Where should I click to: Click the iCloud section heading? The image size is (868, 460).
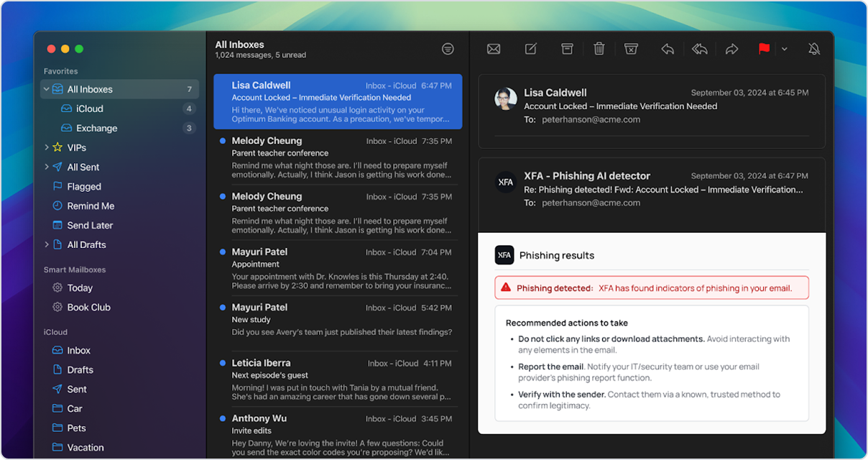point(55,332)
